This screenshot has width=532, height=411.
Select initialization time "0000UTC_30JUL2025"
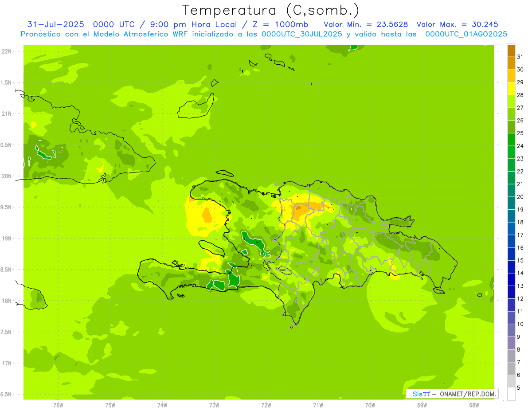(301, 34)
